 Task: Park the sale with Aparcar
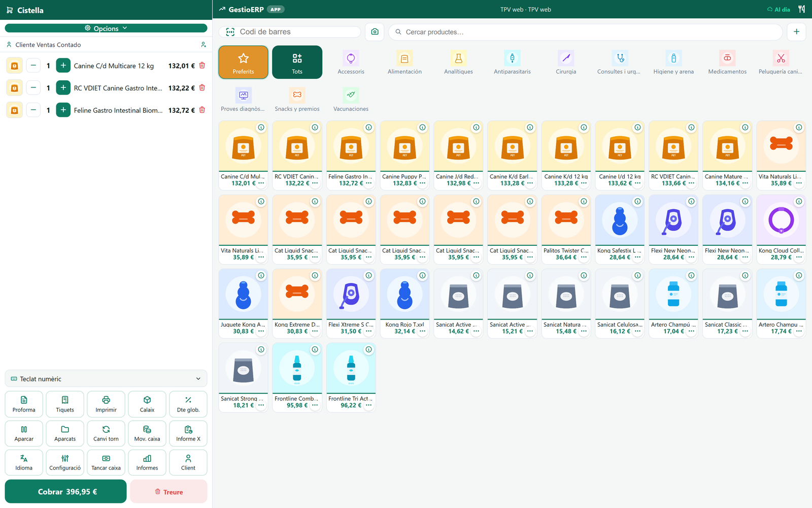click(24, 433)
